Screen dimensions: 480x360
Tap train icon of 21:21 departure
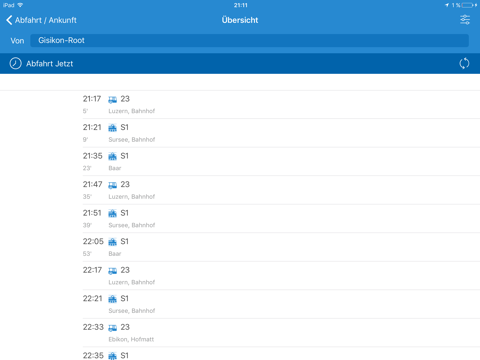113,128
